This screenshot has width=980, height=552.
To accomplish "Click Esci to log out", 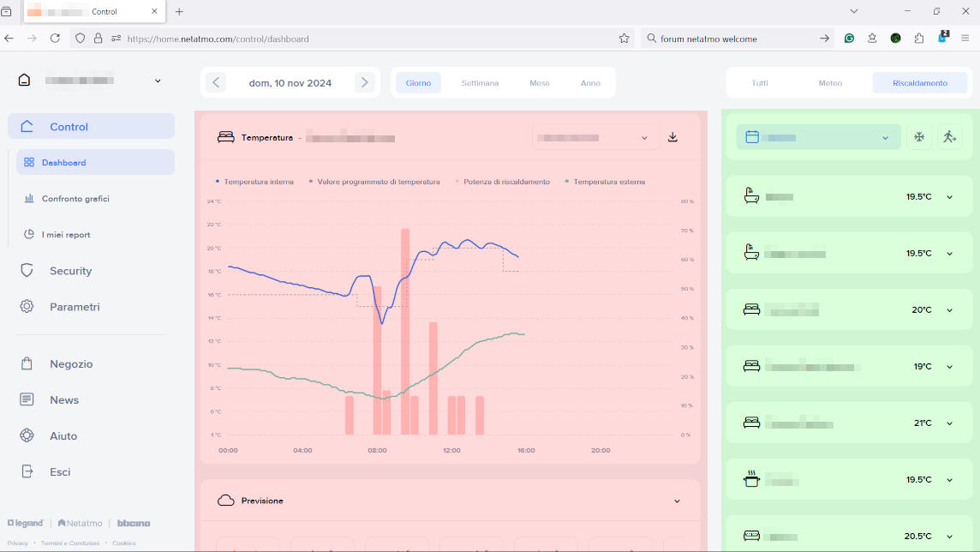I will (x=60, y=472).
